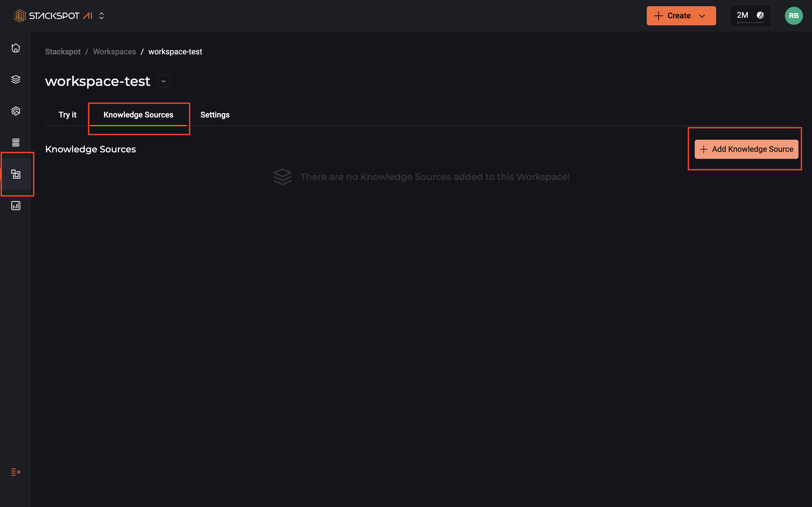The height and width of the screenshot is (507, 812).
Task: Click the hexagonal Agents icon in sidebar
Action: click(16, 111)
